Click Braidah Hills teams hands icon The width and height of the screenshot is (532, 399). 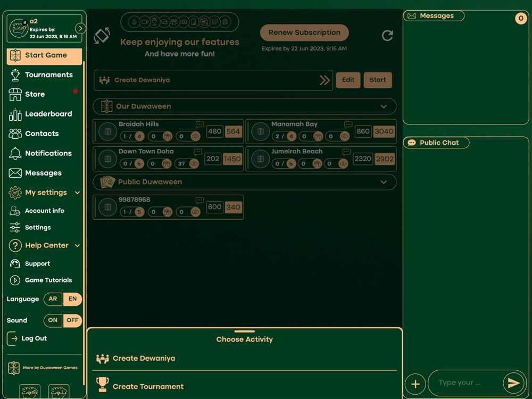[167, 136]
